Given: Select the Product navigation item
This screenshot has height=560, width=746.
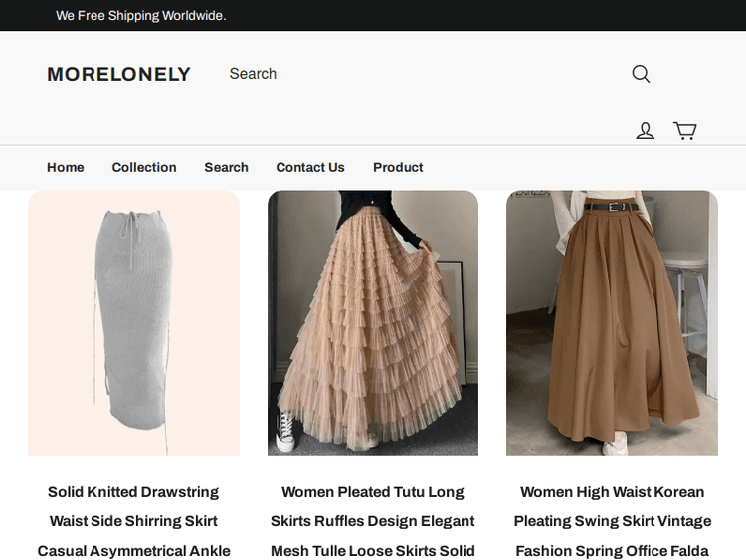Looking at the screenshot, I should coord(398,167).
